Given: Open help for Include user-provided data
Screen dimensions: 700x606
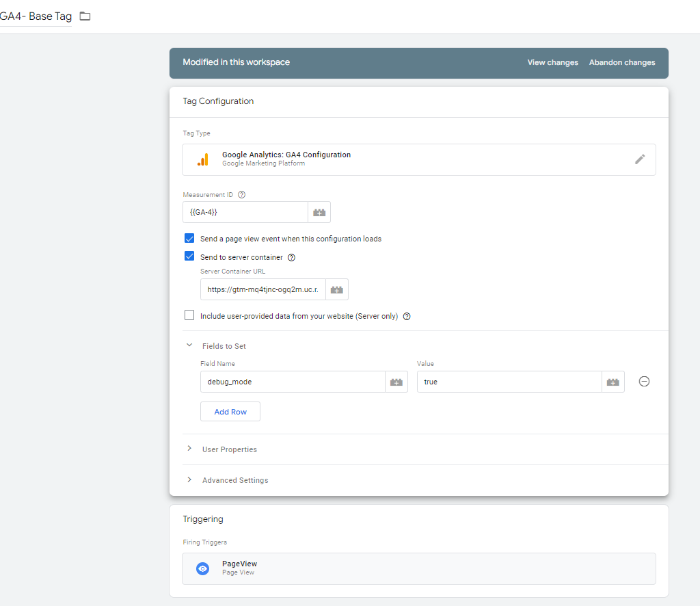Looking at the screenshot, I should coord(407,316).
